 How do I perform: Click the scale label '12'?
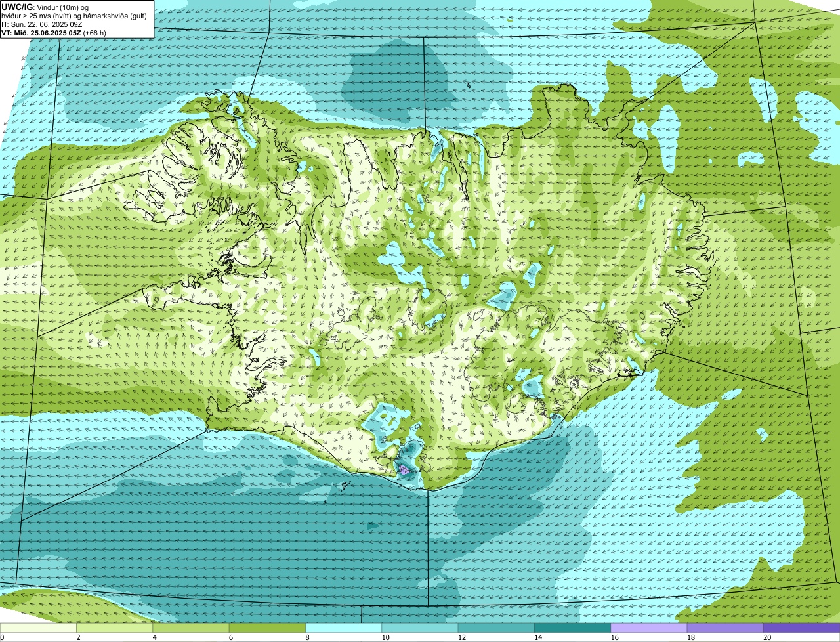pos(461,637)
